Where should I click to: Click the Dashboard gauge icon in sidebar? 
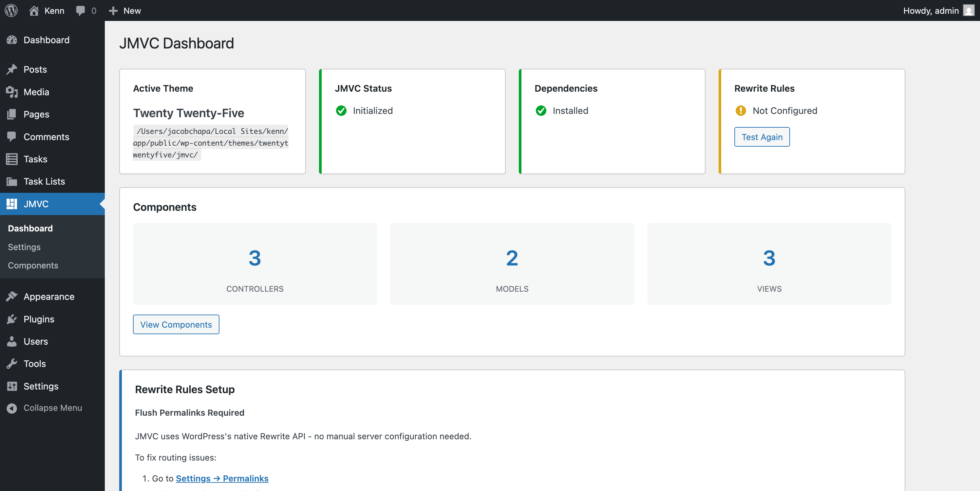[x=12, y=40]
